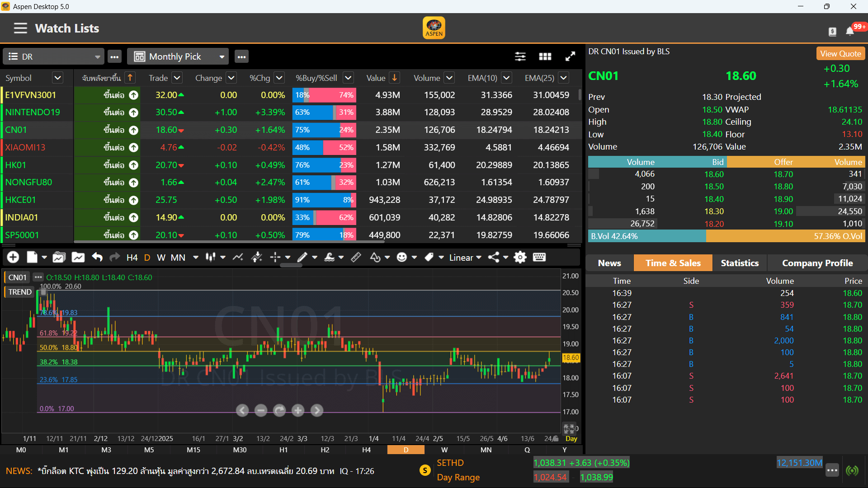868x488 pixels.
Task: Switch bottom timeframe bar to M15
Action: pos(193,450)
